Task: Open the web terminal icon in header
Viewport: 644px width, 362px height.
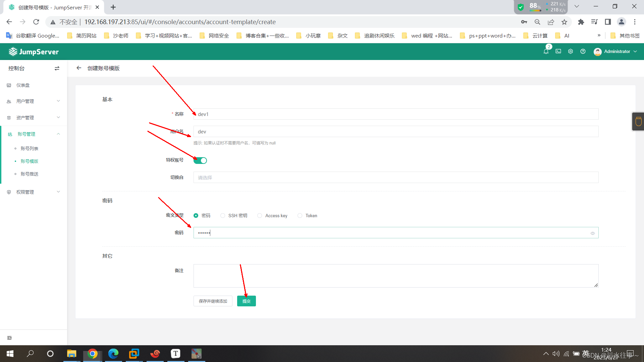Action: [x=558, y=51]
